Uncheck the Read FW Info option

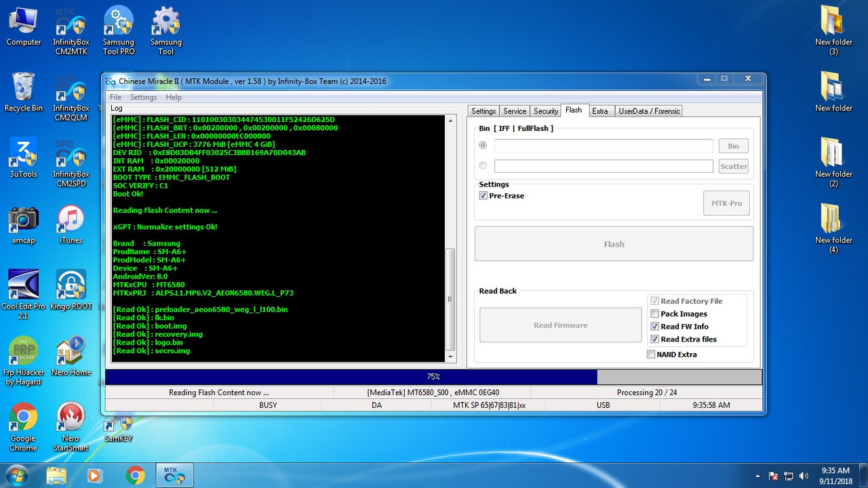[654, 327]
